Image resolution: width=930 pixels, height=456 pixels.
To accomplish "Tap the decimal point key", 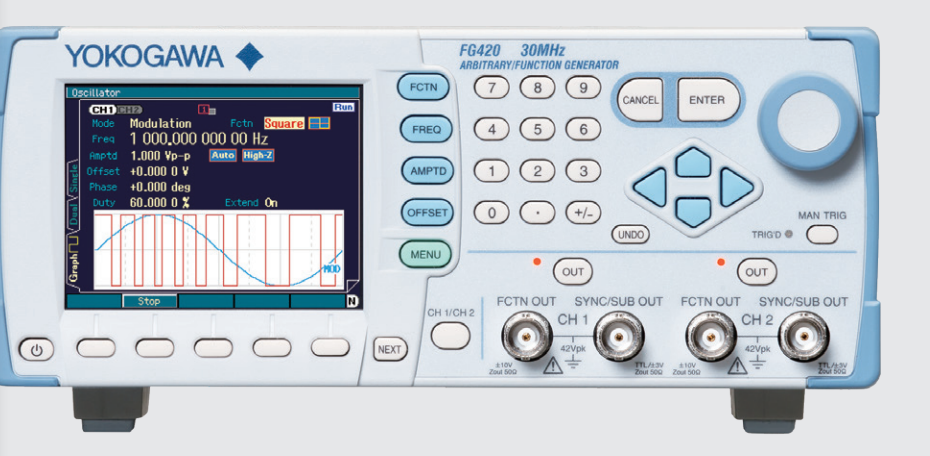I will [x=537, y=212].
